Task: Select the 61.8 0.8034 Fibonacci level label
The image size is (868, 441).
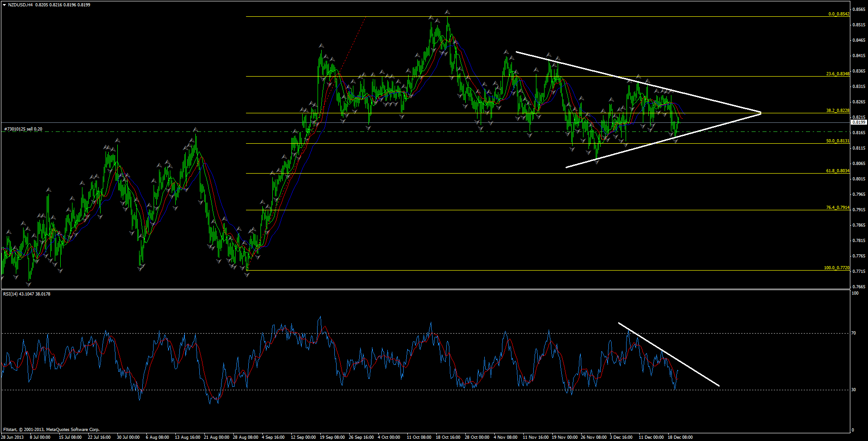Action: click(x=838, y=171)
